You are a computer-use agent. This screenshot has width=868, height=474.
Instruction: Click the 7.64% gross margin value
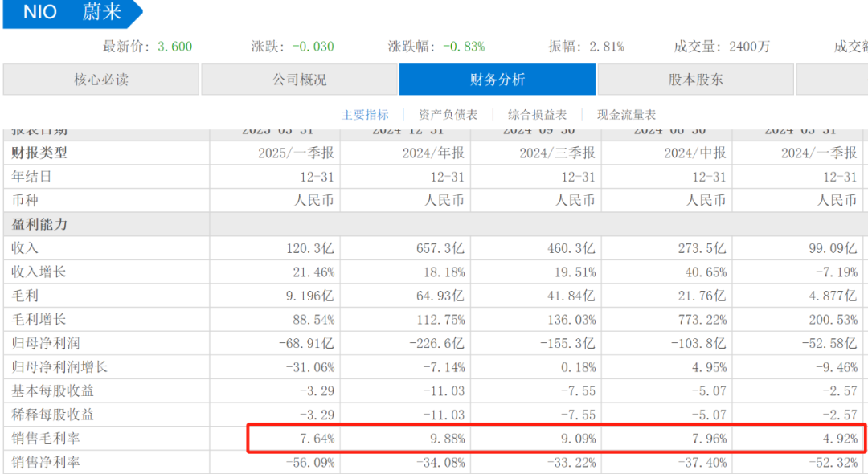[315, 439]
